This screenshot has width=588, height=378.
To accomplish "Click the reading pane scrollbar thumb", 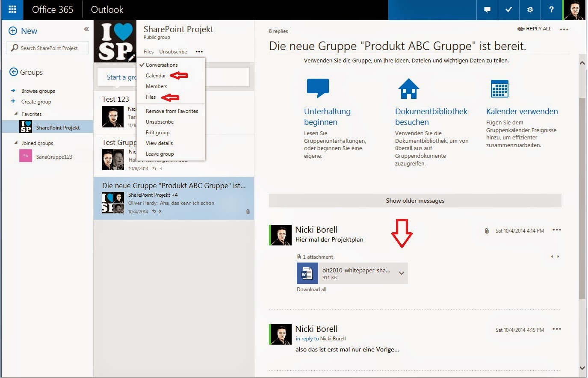I will 582,198.
